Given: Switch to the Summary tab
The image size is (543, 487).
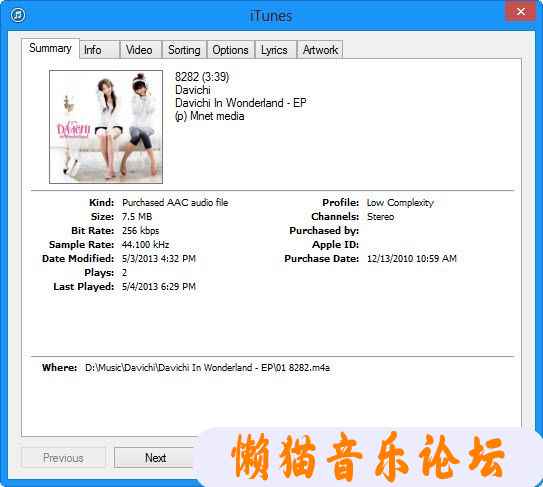Looking at the screenshot, I should click(x=50, y=48).
